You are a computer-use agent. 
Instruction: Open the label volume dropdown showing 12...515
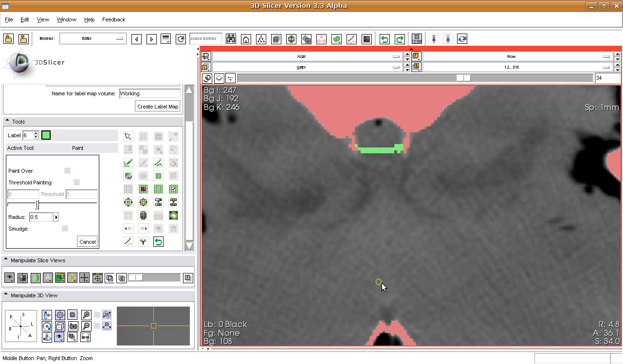[x=518, y=67]
